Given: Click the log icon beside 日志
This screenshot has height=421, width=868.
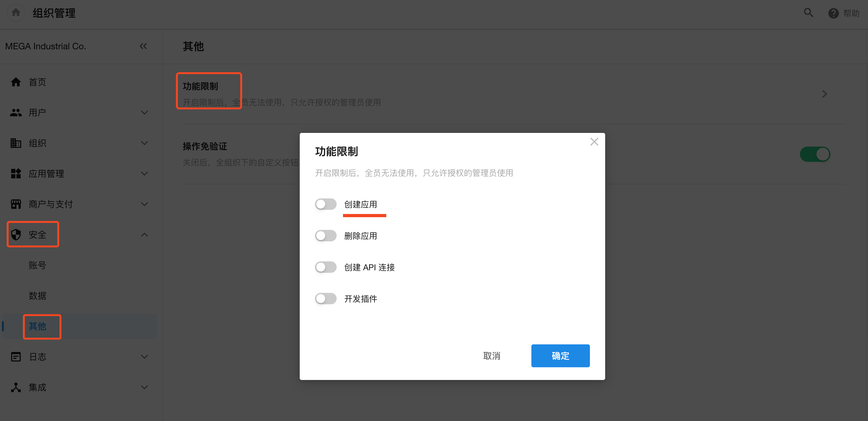Looking at the screenshot, I should coord(16,357).
